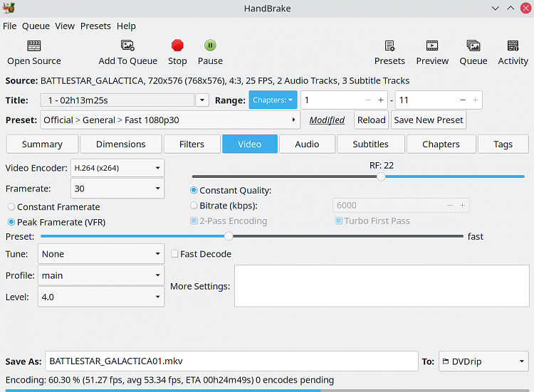Switch to the Subtitles tab
This screenshot has height=392, width=534.
coord(370,144)
